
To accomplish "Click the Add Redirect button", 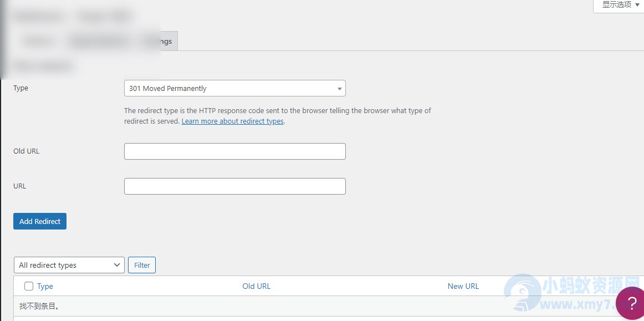I will (x=39, y=221).
